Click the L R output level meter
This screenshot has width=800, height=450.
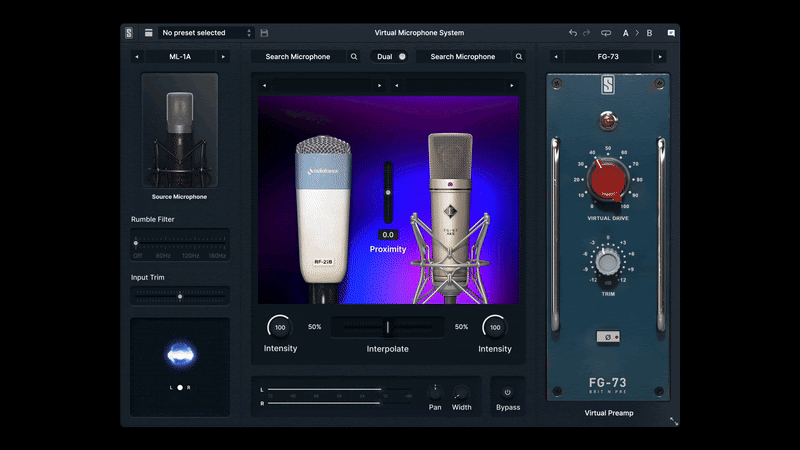tap(337, 396)
